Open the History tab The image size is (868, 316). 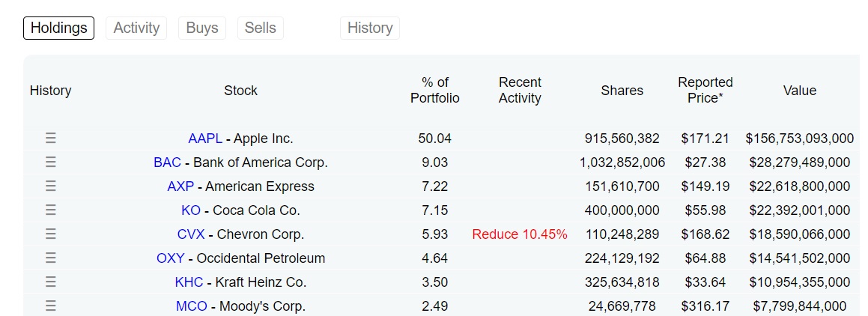[370, 28]
